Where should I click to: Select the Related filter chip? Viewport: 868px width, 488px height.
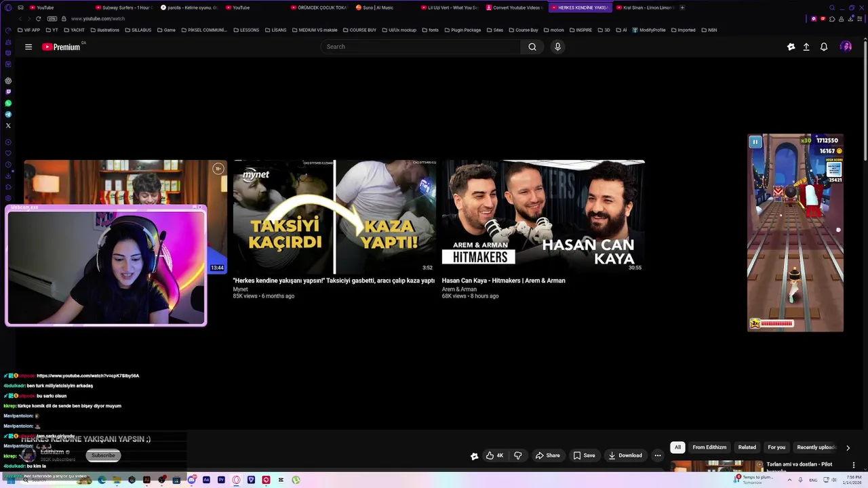tap(747, 447)
